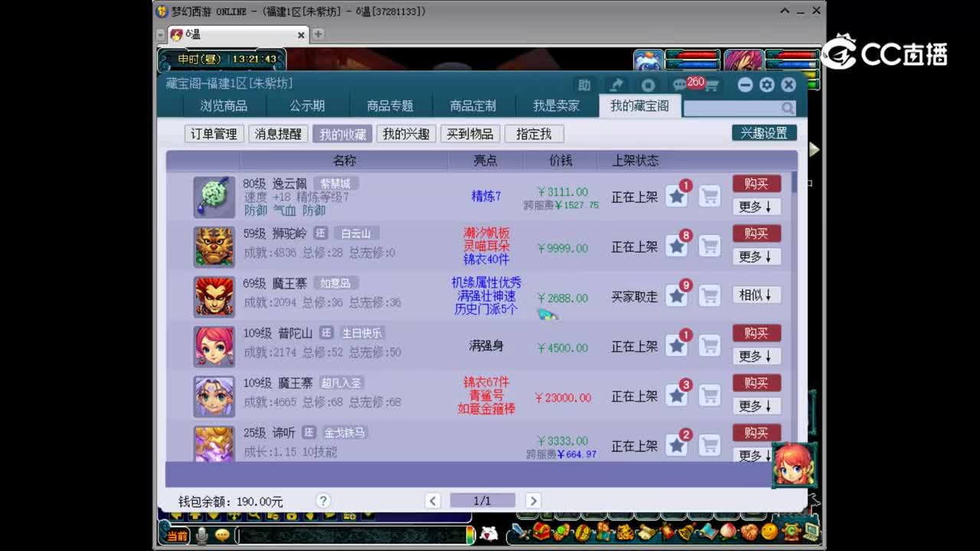The height and width of the screenshot is (551, 980).
Task: Toggle favorite star on 109级 普陀山 row
Action: (677, 346)
